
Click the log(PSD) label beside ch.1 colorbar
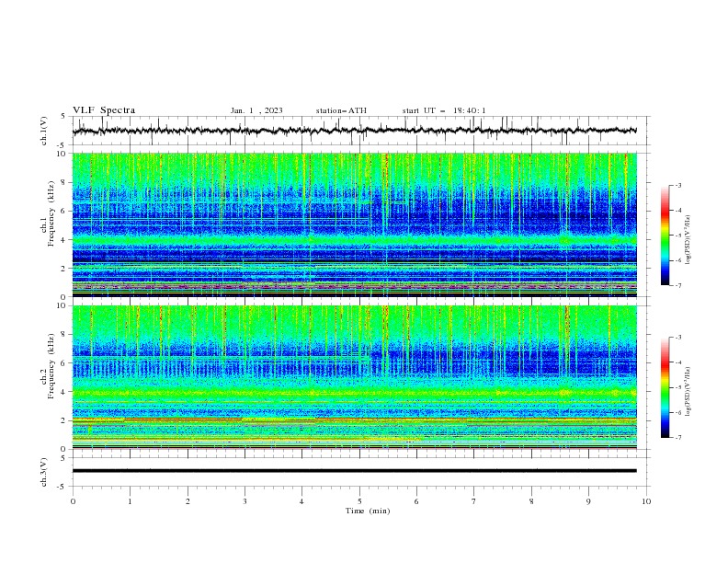pyautogui.click(x=688, y=240)
